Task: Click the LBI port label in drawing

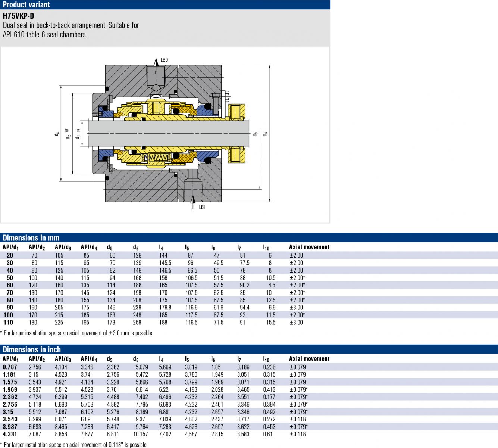Action: pos(202,207)
